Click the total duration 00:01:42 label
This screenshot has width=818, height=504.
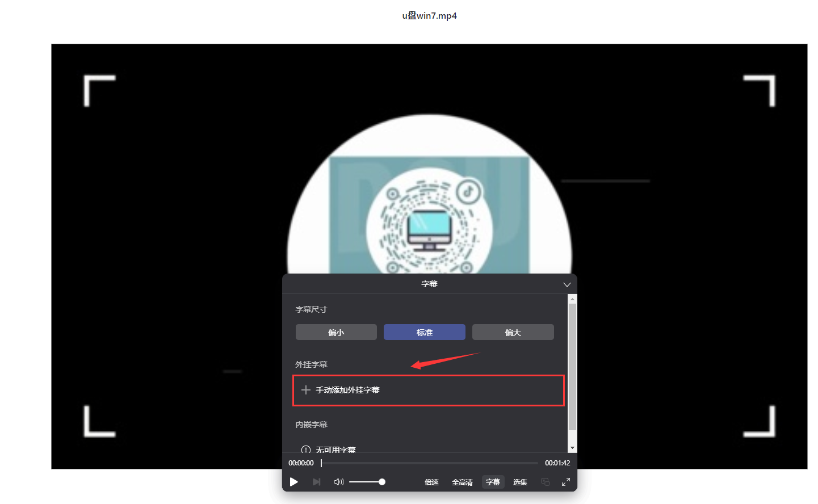pos(557,463)
